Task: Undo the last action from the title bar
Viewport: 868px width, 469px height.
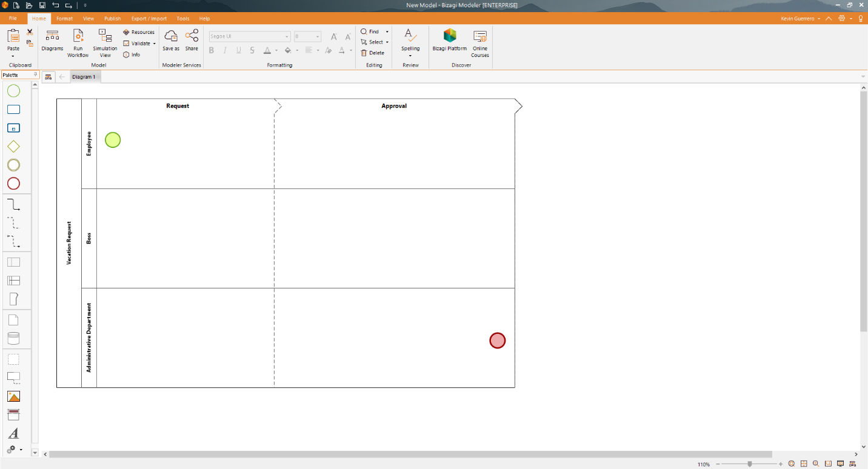Action: click(x=56, y=5)
